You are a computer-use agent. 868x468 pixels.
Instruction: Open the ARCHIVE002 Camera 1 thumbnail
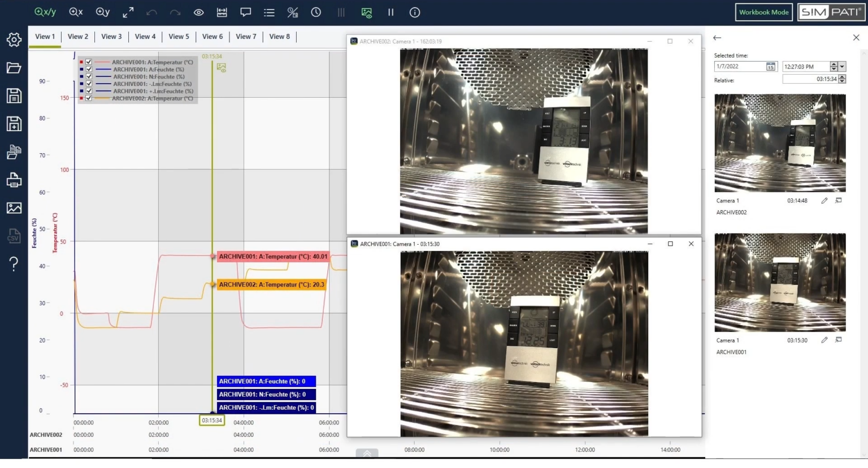(x=780, y=143)
